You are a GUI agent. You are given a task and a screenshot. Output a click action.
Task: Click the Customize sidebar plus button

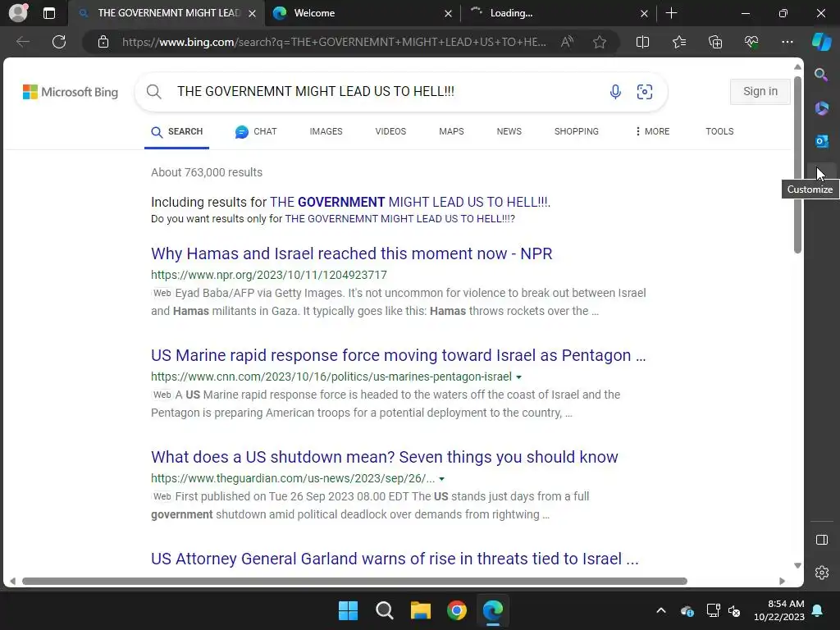coord(821,173)
